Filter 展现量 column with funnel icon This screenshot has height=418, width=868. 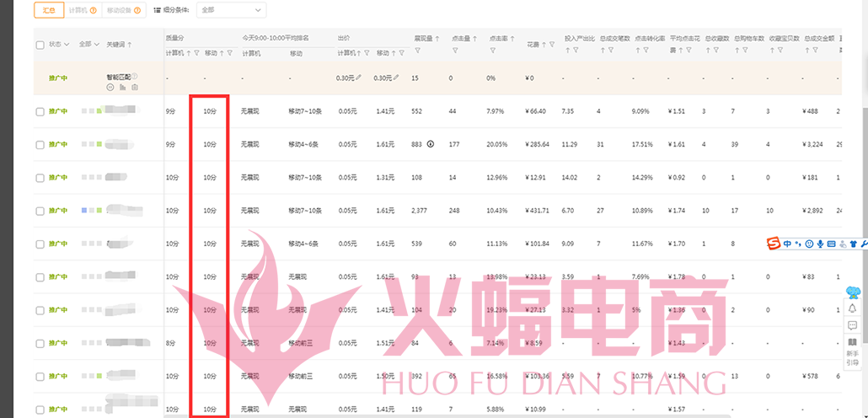point(418,51)
